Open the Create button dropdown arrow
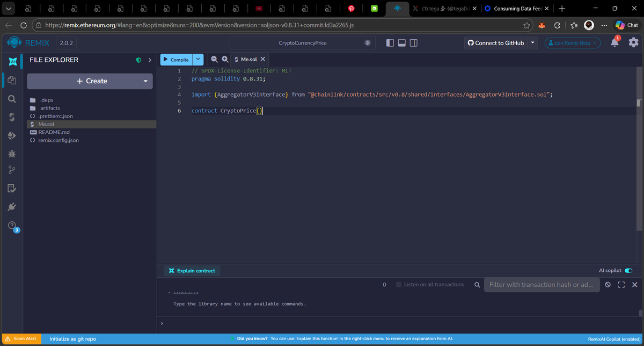This screenshot has width=644, height=346. 145,81
